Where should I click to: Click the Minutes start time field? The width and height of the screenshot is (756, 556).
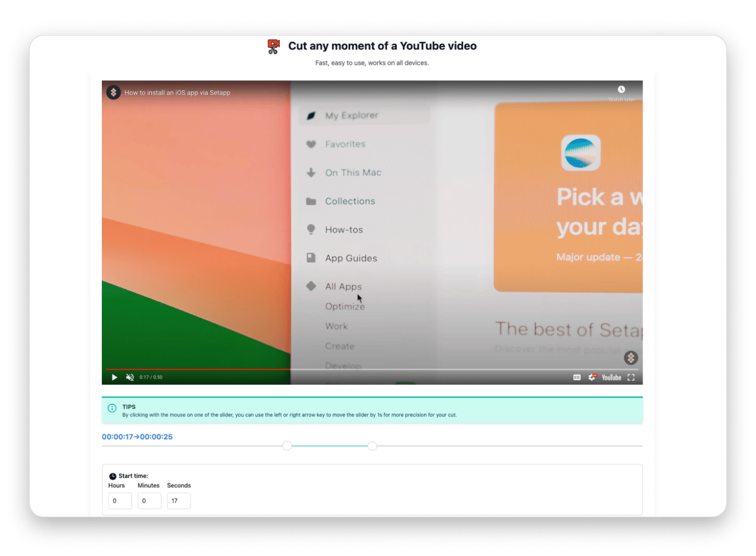(x=149, y=501)
